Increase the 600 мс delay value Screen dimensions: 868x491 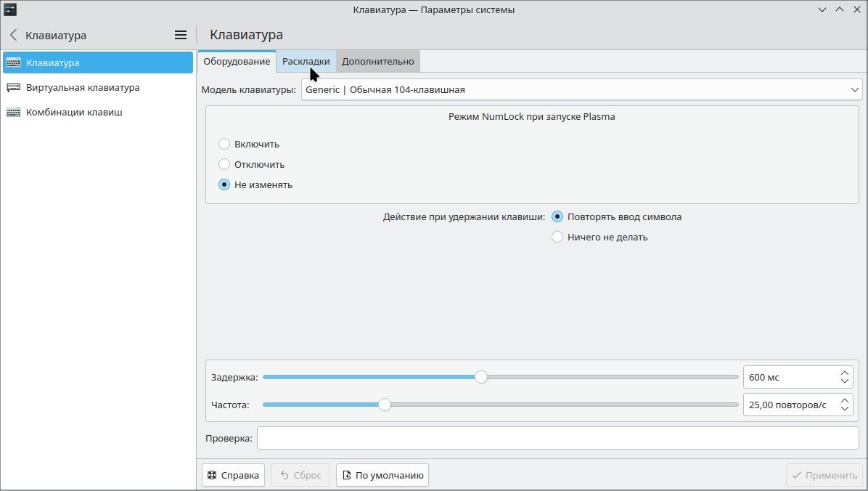[x=844, y=372]
